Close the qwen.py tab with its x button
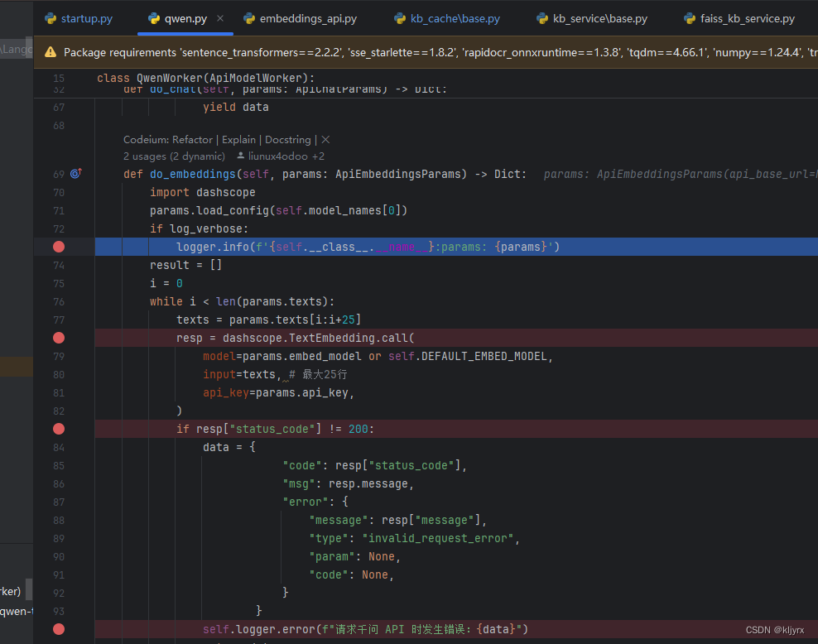This screenshot has height=644, width=818. coord(219,17)
